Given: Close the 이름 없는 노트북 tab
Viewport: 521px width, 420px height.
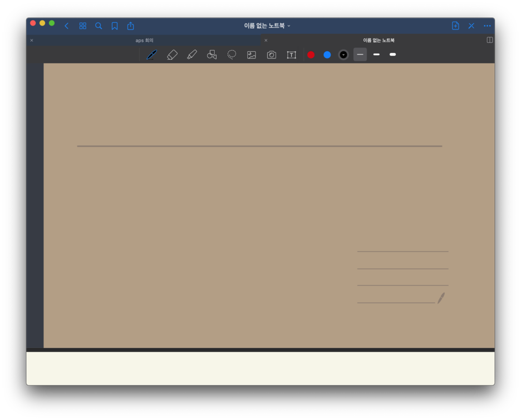Looking at the screenshot, I should pyautogui.click(x=266, y=41).
